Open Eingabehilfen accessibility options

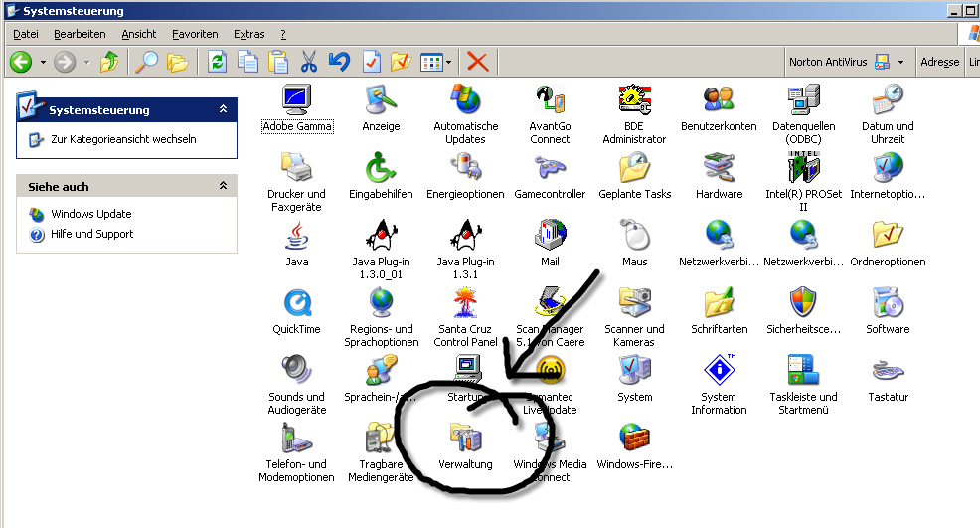point(381,168)
